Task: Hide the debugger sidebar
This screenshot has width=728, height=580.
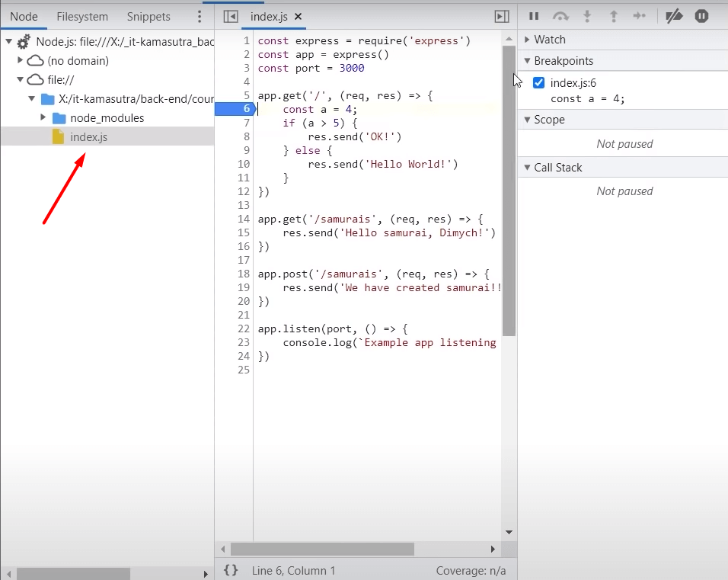Action: [x=501, y=16]
